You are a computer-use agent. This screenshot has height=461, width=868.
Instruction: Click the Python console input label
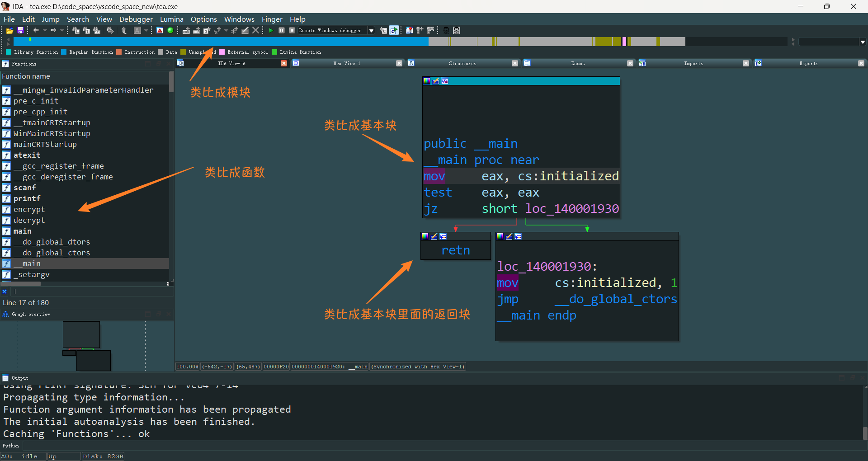pyautogui.click(x=11, y=446)
